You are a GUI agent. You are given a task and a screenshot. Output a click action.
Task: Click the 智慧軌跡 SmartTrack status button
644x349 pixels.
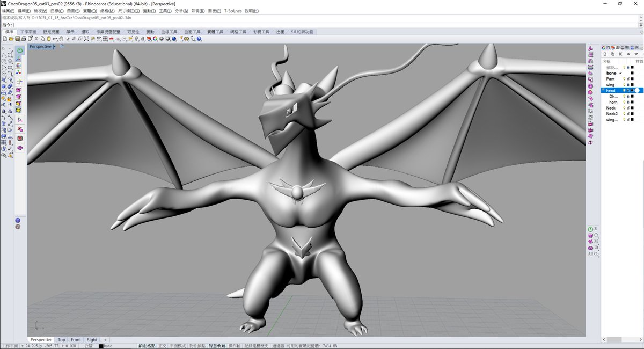[x=217, y=346]
